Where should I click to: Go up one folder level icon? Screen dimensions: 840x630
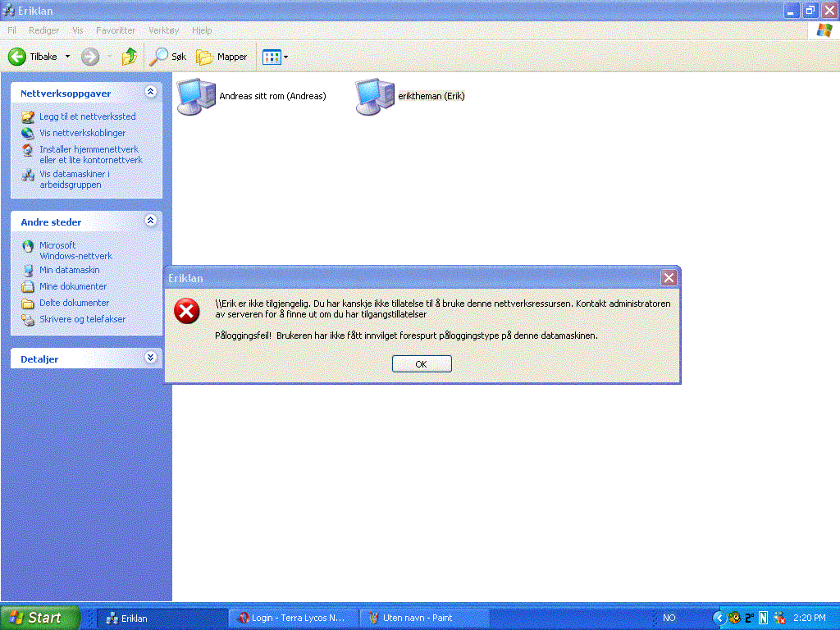tap(129, 57)
